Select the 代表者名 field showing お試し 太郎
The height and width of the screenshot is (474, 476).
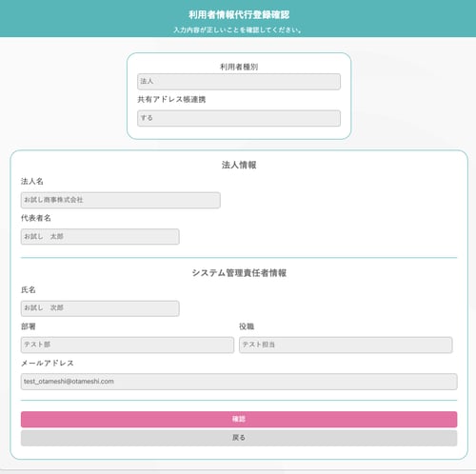[100, 236]
